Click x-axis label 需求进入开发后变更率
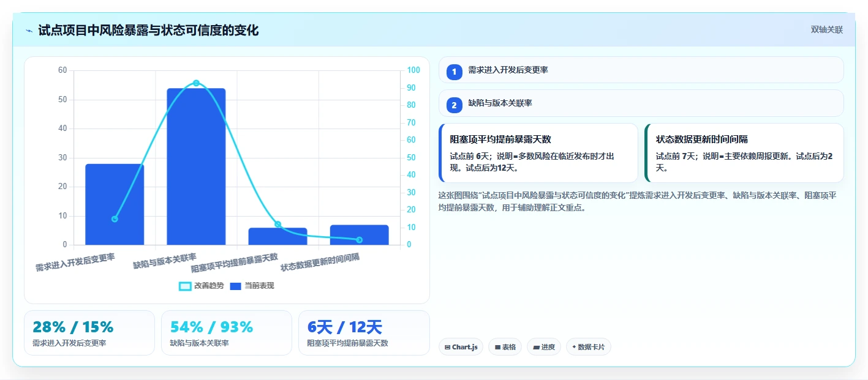Viewport: 868px width, 380px height. click(75, 263)
